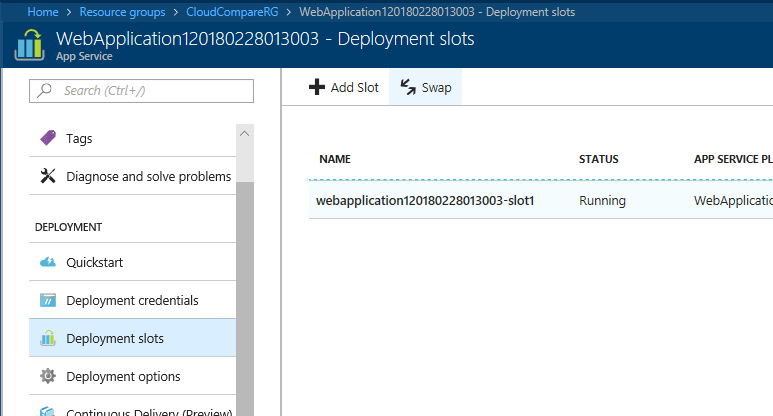Image resolution: width=773 pixels, height=416 pixels.
Task: Open the Tags menu item
Action: 133,138
